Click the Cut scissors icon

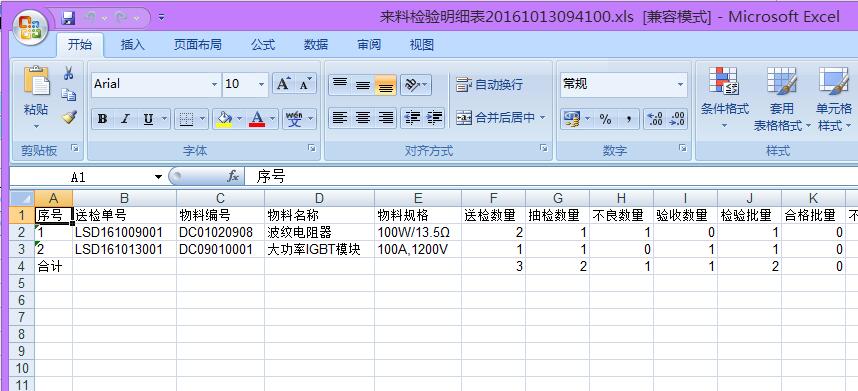(x=68, y=74)
